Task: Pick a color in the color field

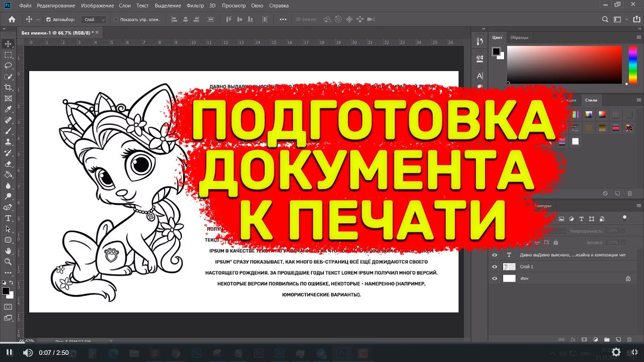Action: 565,65
